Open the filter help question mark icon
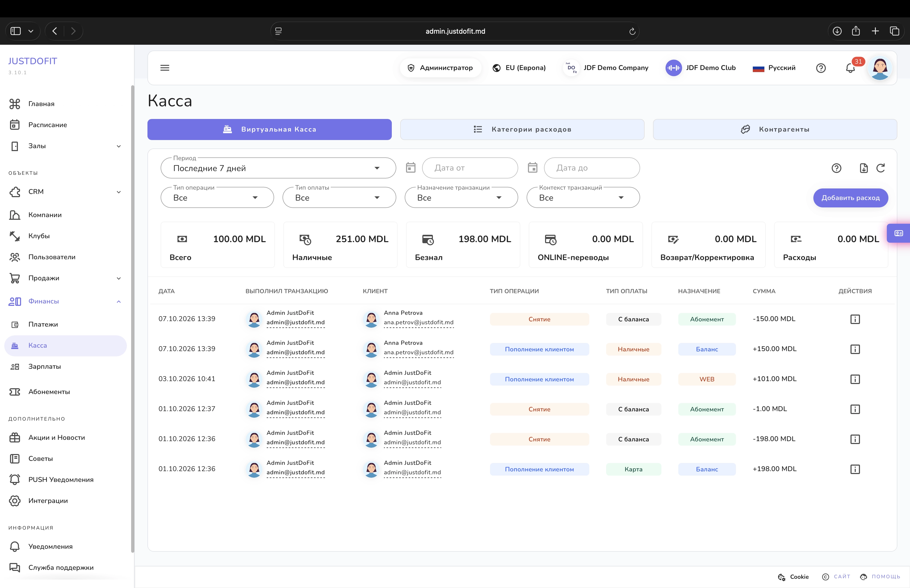The width and height of the screenshot is (910, 588). pyautogui.click(x=836, y=168)
